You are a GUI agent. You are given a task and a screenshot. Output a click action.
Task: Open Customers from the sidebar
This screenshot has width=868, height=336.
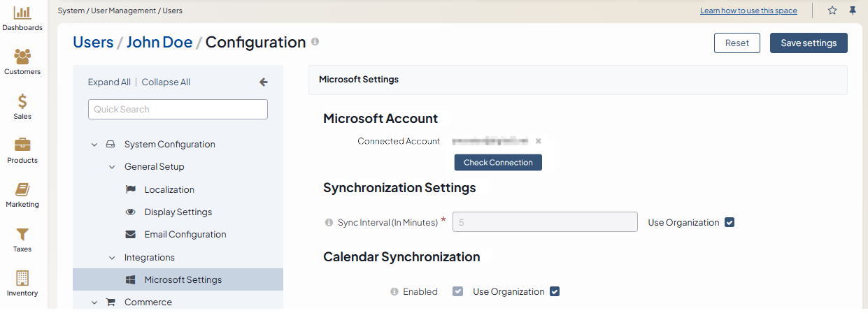pos(22,56)
